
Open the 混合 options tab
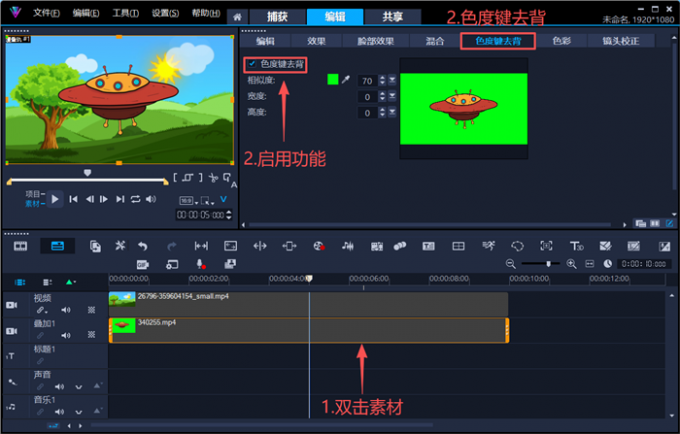pos(435,41)
